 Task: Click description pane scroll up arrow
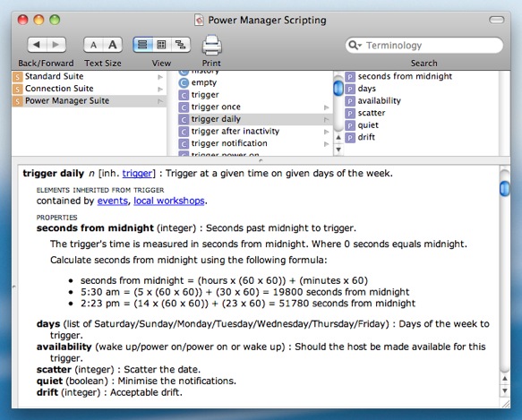coord(505,379)
